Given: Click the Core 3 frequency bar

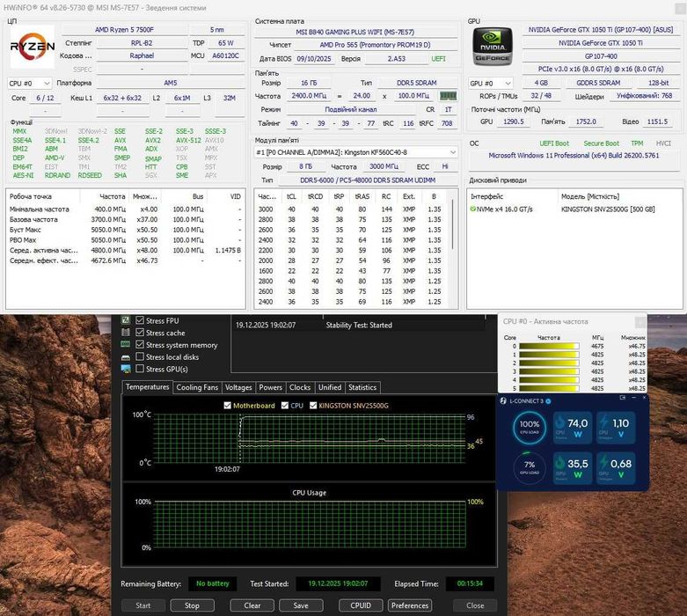Looking at the screenshot, I should (549, 371).
